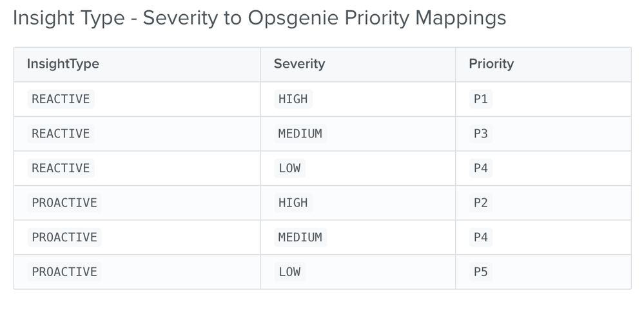Select HIGH severity in the PROACTIVE row
This screenshot has width=644, height=309.
coord(293,203)
